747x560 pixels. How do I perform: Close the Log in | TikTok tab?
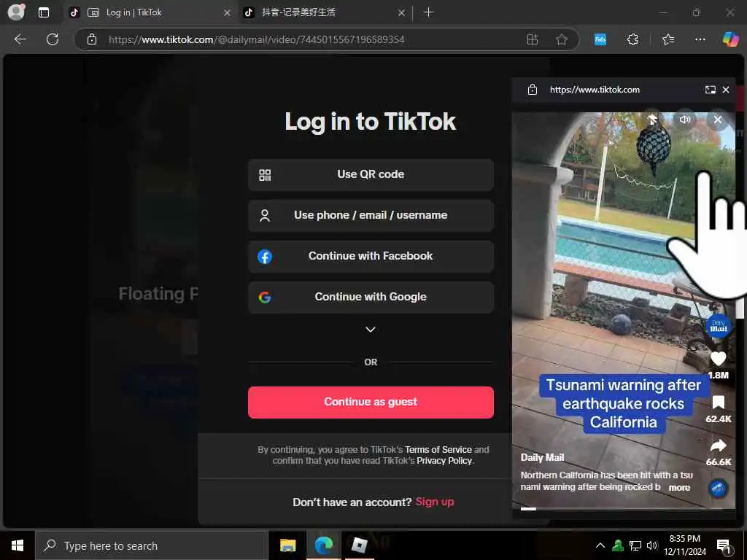pyautogui.click(x=228, y=12)
